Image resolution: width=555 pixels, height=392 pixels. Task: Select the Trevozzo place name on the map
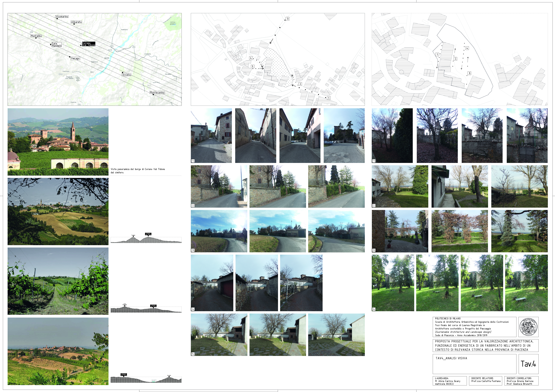pos(66,71)
